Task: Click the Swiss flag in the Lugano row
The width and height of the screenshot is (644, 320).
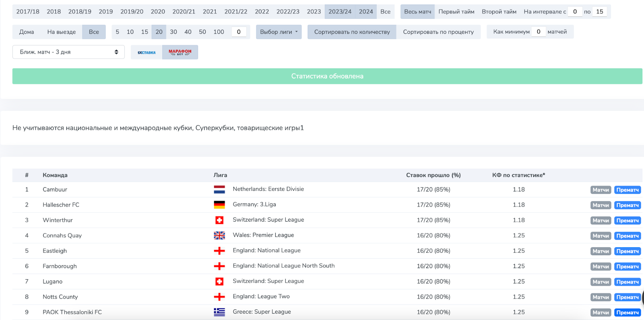Action: click(219, 281)
